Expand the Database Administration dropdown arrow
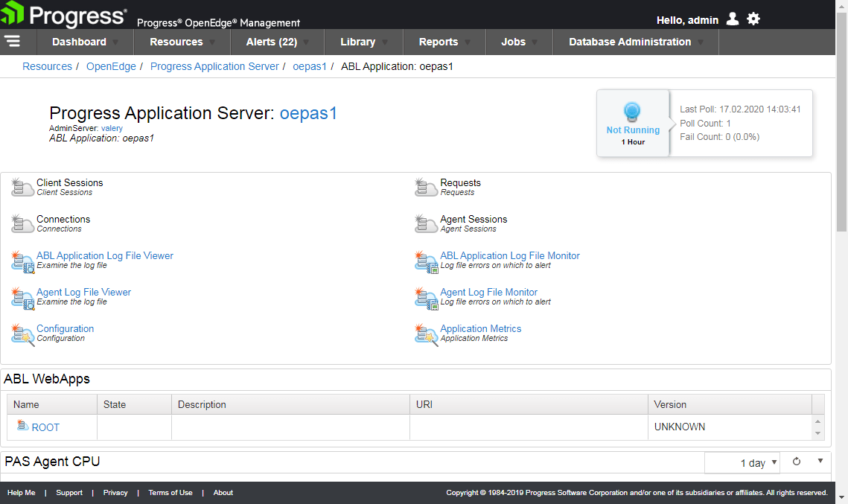 (x=701, y=42)
